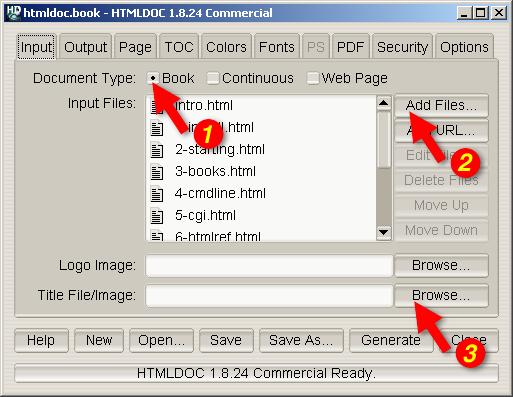Click the file icon beside 3-books.html
Image resolution: width=513 pixels, height=397 pixels.
157,172
